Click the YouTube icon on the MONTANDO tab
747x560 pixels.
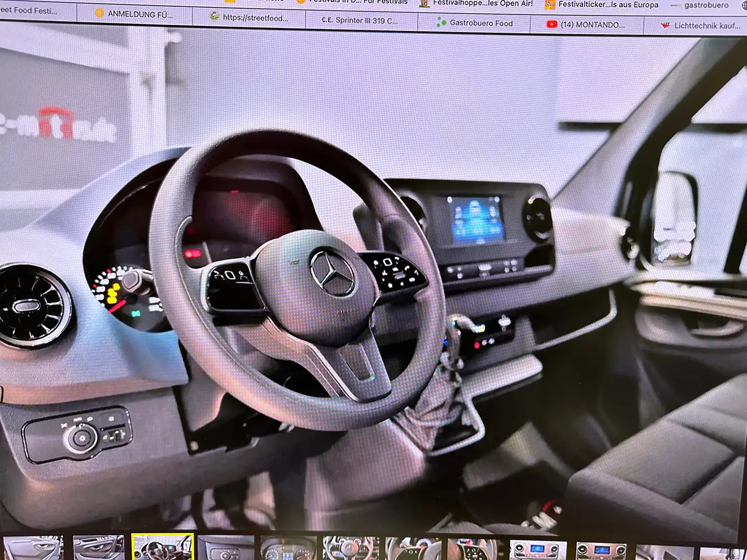tap(551, 24)
